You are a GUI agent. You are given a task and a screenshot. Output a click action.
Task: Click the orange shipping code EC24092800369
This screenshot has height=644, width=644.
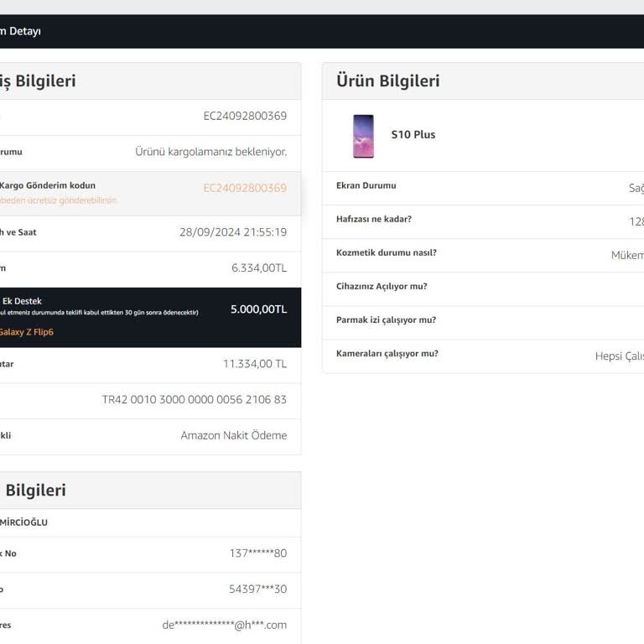(245, 188)
